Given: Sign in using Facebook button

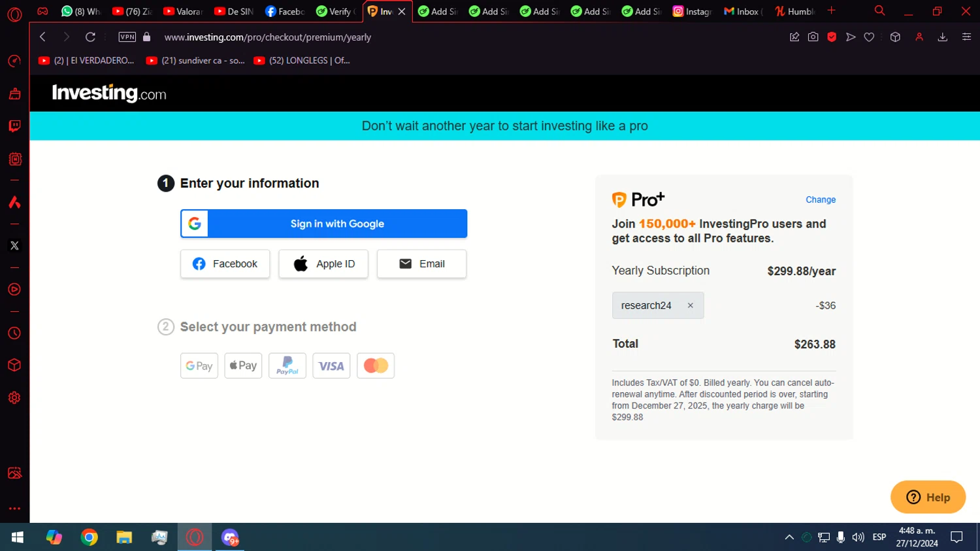Looking at the screenshot, I should click(225, 264).
